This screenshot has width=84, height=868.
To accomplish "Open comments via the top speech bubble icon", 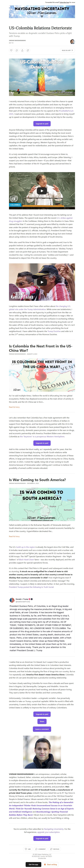I will 17,50.
